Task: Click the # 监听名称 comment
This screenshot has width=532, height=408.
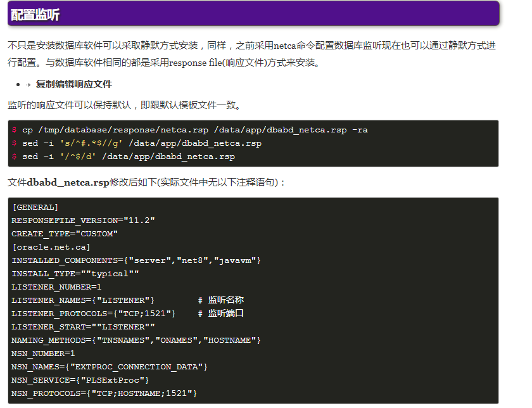Action: (x=221, y=300)
